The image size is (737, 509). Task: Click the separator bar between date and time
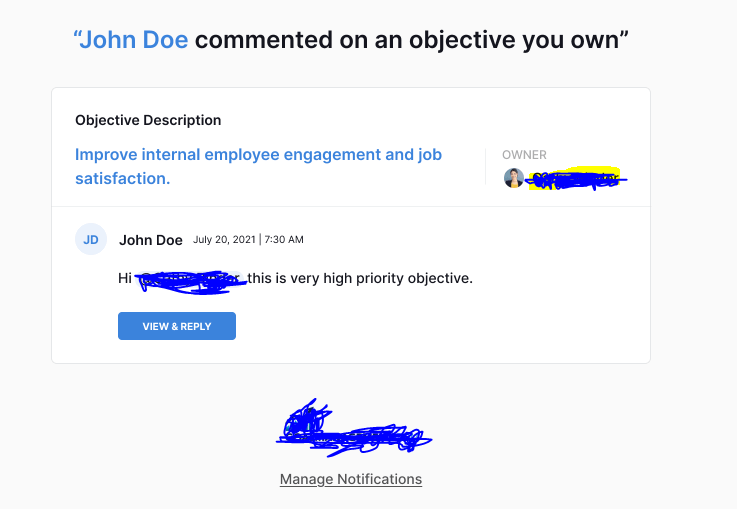[x=260, y=240]
